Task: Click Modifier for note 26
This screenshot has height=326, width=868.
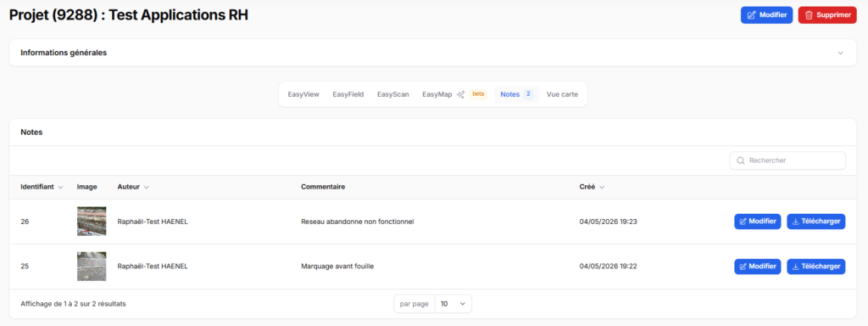Action: click(757, 222)
